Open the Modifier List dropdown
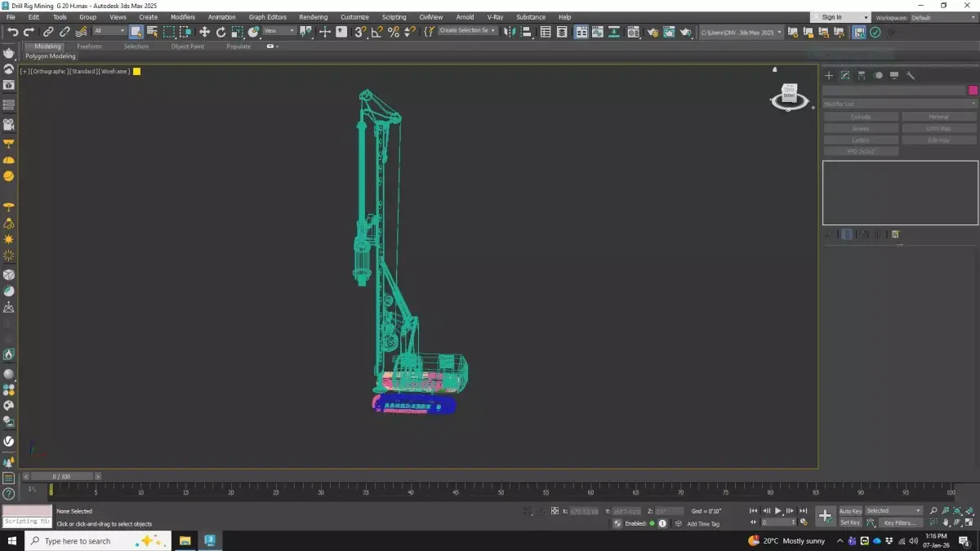 point(899,104)
